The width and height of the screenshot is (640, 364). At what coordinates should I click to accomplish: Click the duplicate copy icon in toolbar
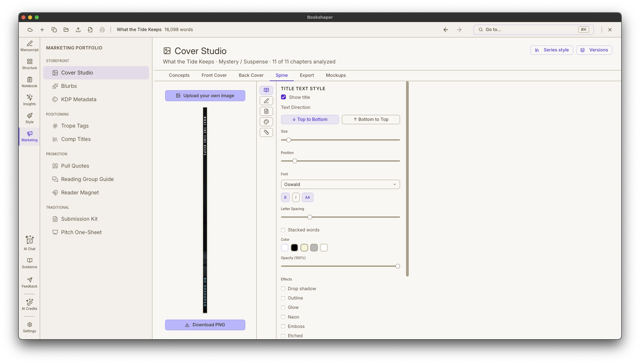tap(54, 30)
